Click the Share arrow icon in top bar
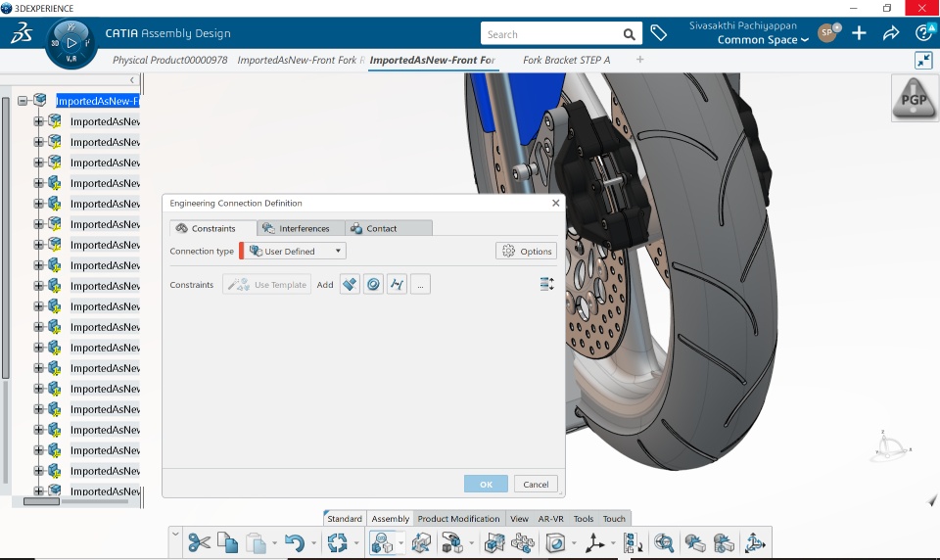940x560 pixels. pyautogui.click(x=891, y=33)
